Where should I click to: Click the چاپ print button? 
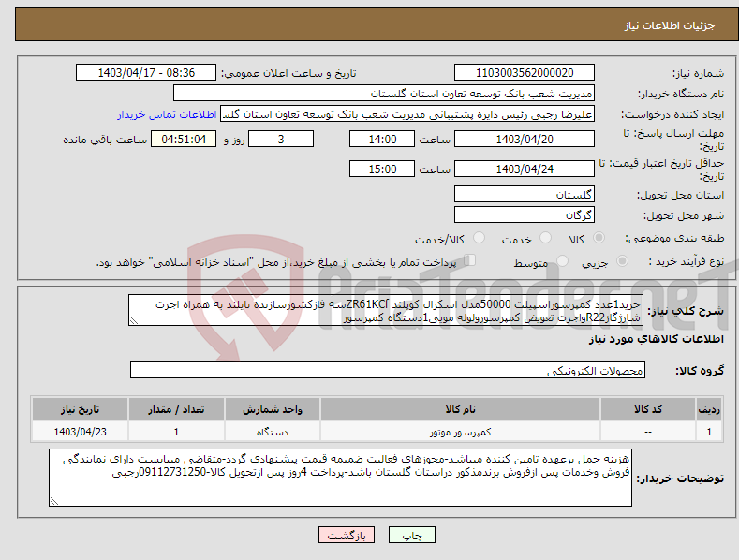[x=411, y=535]
